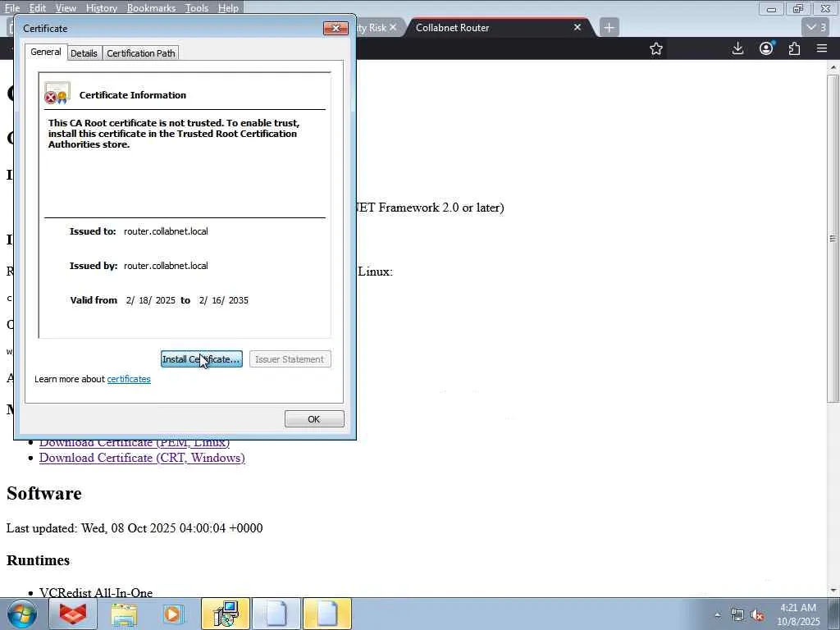Image resolution: width=840 pixels, height=630 pixels.
Task: Open the View menu
Action: pos(66,8)
